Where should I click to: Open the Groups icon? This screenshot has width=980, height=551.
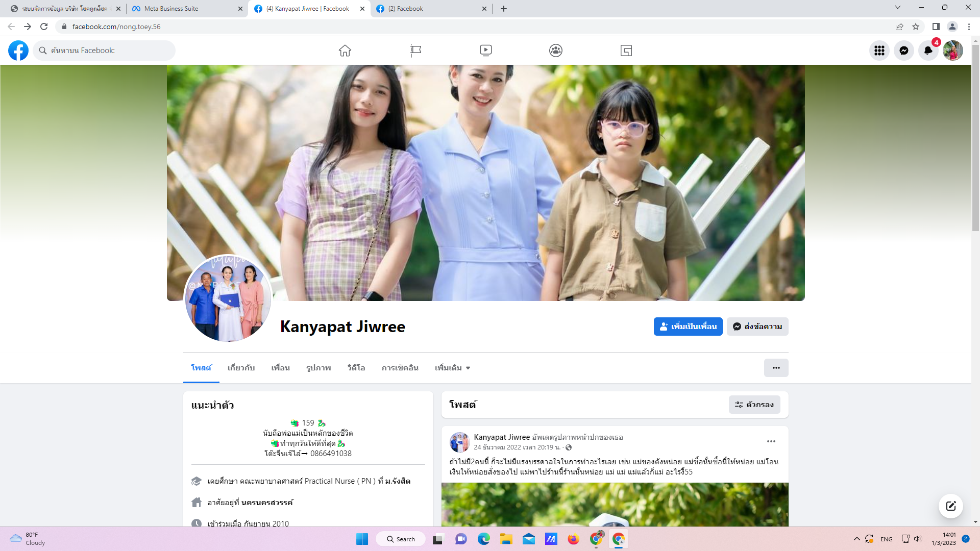[556, 51]
